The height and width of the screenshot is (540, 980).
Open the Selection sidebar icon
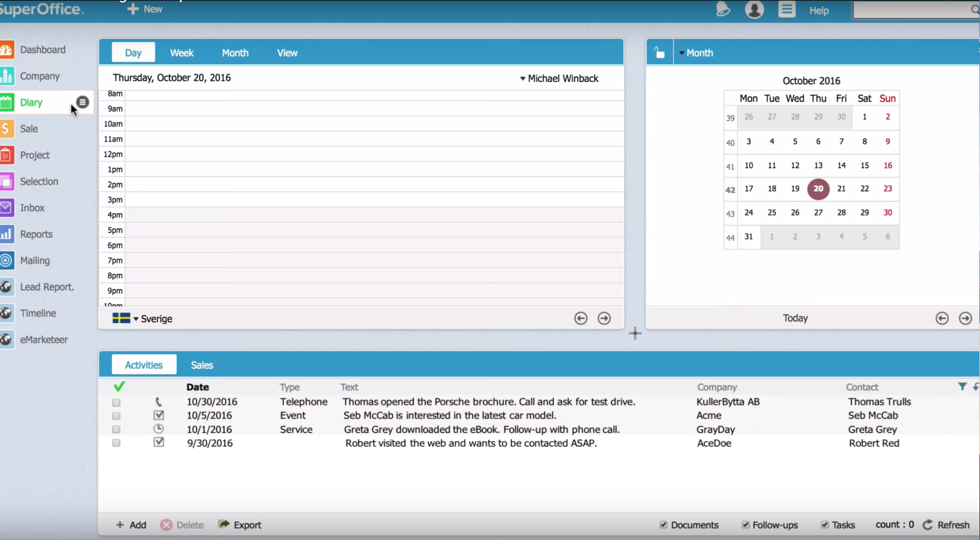coord(6,182)
